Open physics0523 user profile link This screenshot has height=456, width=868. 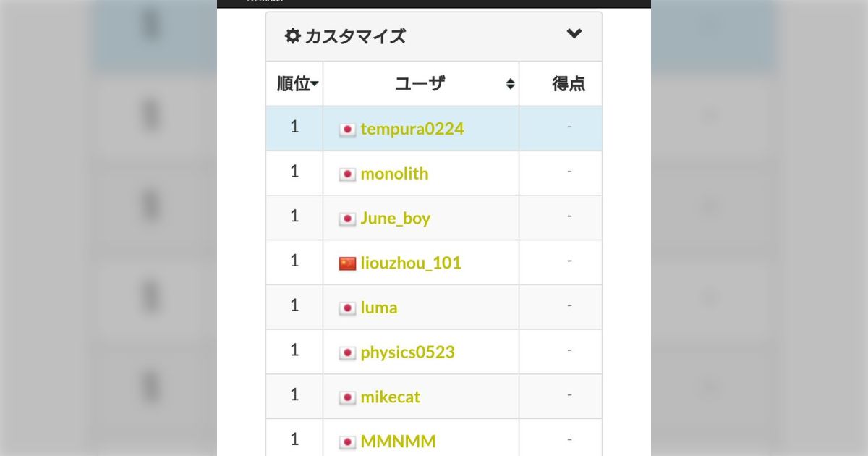coord(407,352)
